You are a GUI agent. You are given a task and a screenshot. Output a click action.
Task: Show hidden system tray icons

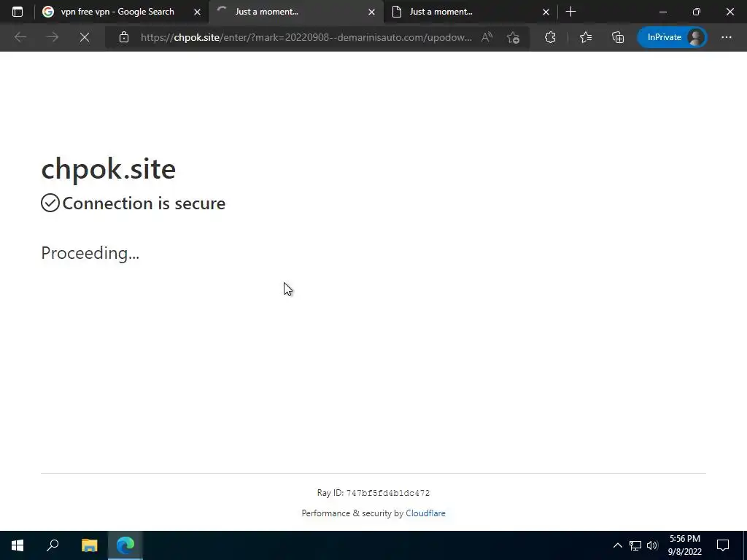617,545
